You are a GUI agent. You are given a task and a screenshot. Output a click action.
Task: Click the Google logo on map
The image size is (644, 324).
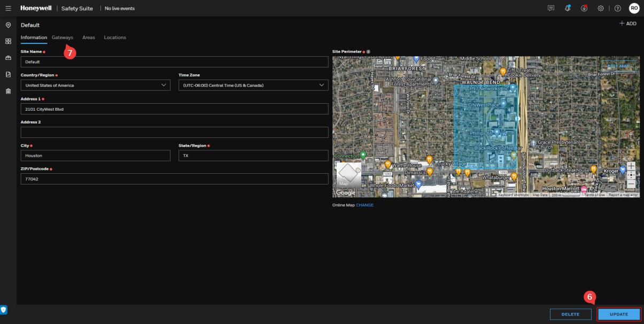click(345, 192)
